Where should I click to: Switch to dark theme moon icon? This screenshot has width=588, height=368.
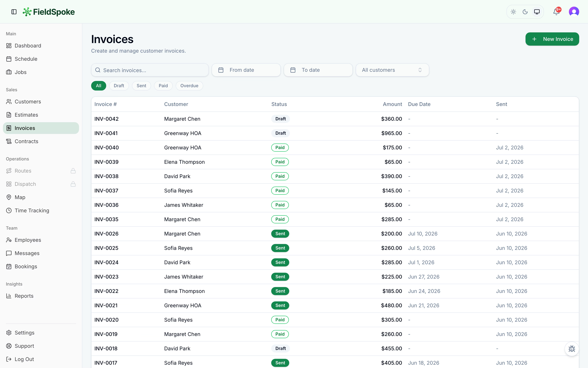click(525, 12)
